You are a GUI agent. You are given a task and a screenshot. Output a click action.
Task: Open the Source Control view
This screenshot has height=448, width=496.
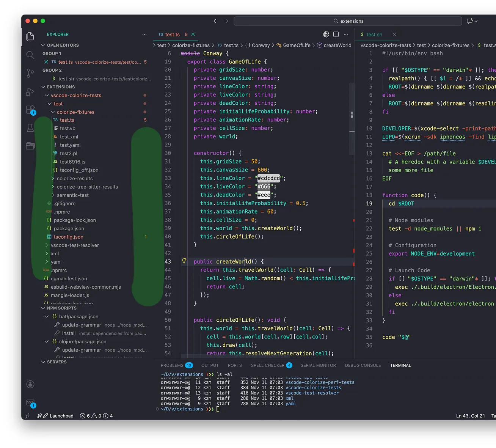30,73
